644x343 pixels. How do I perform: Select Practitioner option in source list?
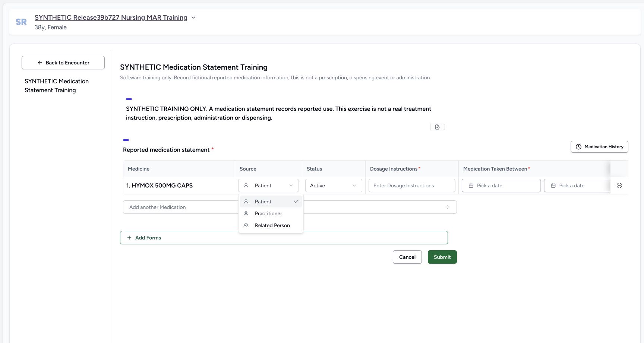pyautogui.click(x=271, y=213)
